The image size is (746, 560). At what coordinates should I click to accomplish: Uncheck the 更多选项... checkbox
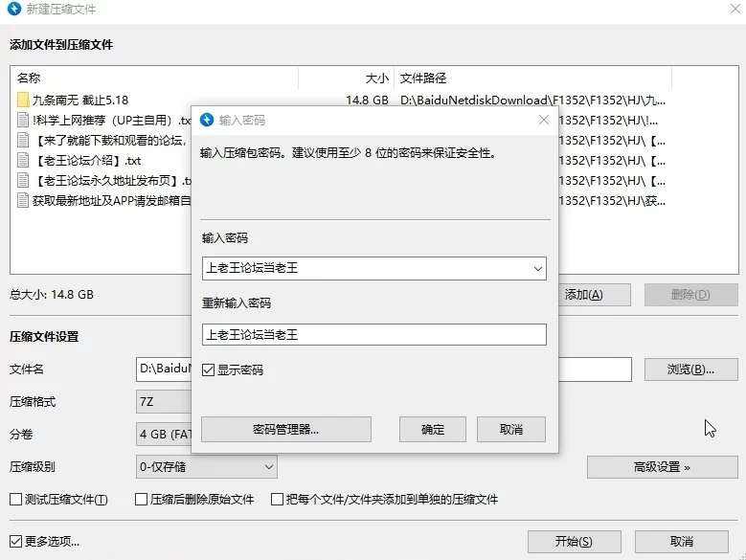(15, 541)
